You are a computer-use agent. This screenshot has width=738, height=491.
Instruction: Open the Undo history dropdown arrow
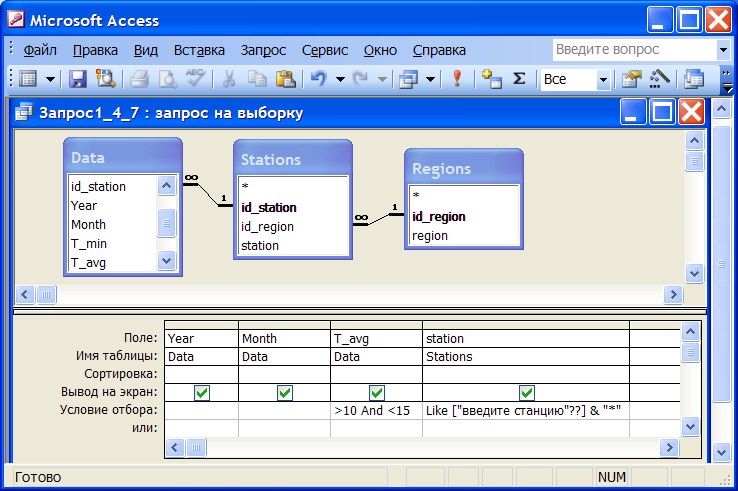[x=340, y=79]
